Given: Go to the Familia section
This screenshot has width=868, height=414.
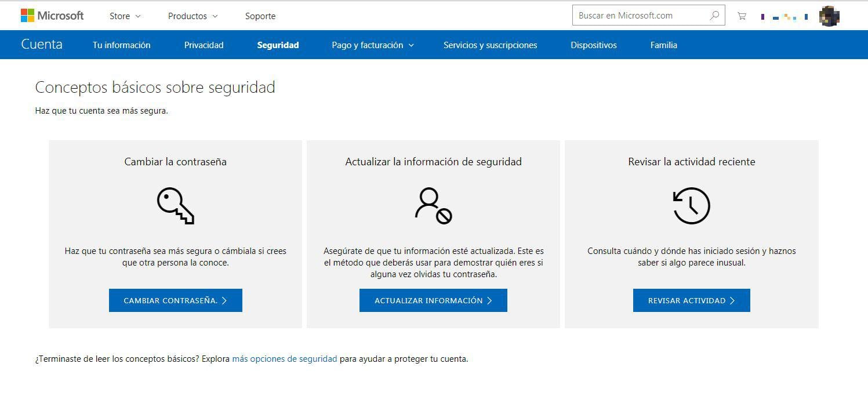Looking at the screenshot, I should tap(663, 45).
